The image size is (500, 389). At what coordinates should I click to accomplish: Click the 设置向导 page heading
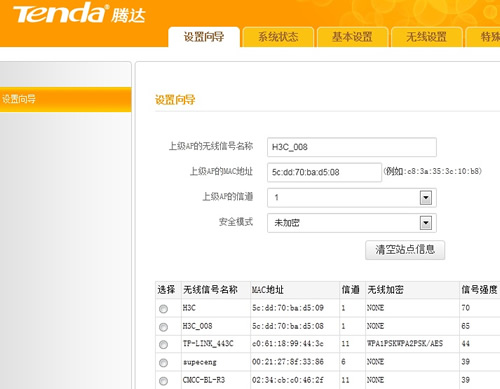pyautogui.click(x=175, y=100)
